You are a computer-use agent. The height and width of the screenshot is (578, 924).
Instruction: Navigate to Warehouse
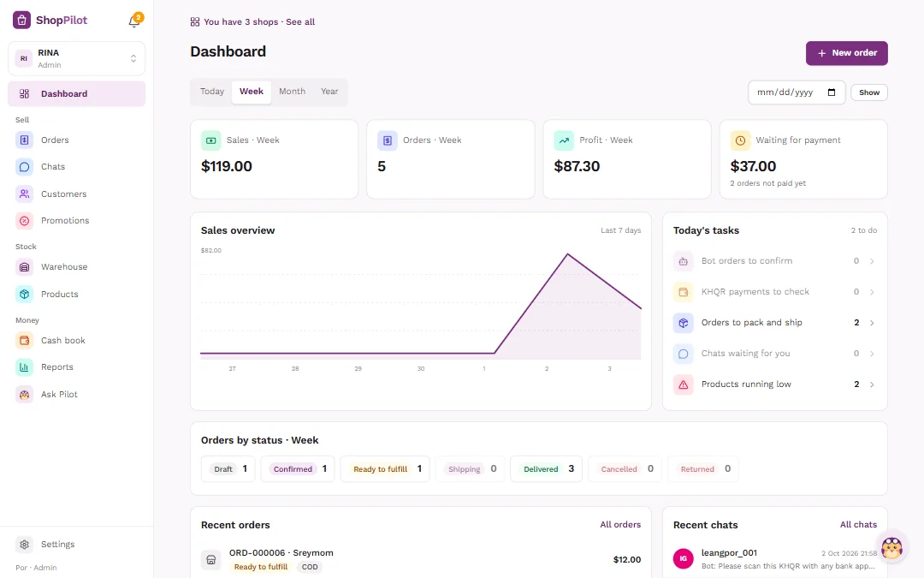[77, 267]
